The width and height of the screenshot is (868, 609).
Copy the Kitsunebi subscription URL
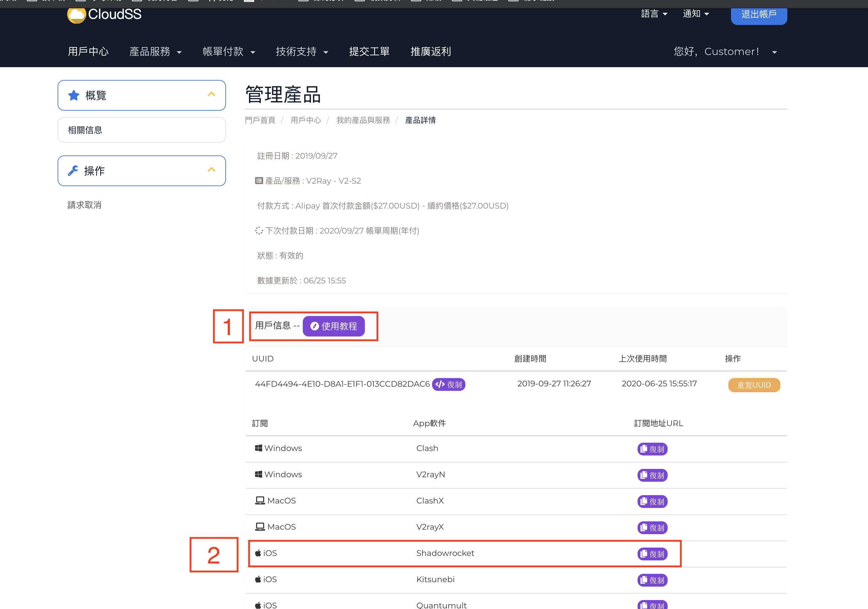pyautogui.click(x=652, y=580)
